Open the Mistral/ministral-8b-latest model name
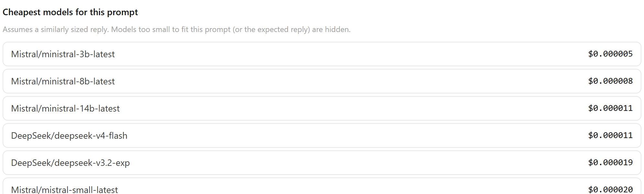Screen dimensions: 644x194 tap(63, 81)
